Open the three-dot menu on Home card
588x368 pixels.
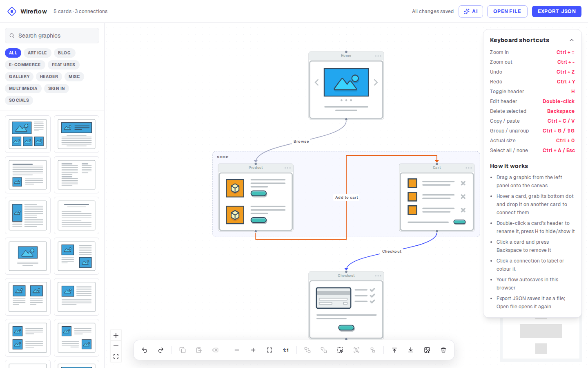tap(378, 56)
